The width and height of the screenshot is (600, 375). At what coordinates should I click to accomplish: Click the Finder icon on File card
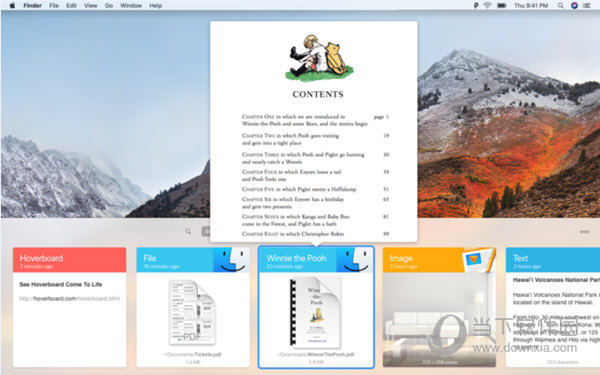click(231, 260)
